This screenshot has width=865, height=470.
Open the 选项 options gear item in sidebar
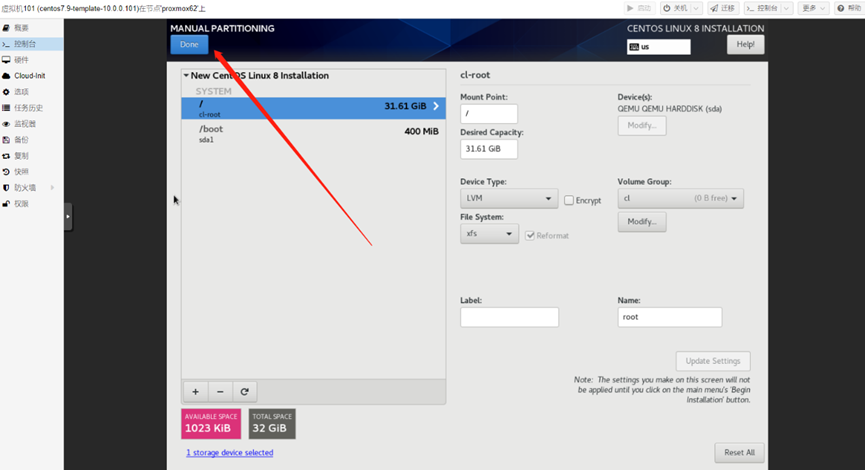31,92
